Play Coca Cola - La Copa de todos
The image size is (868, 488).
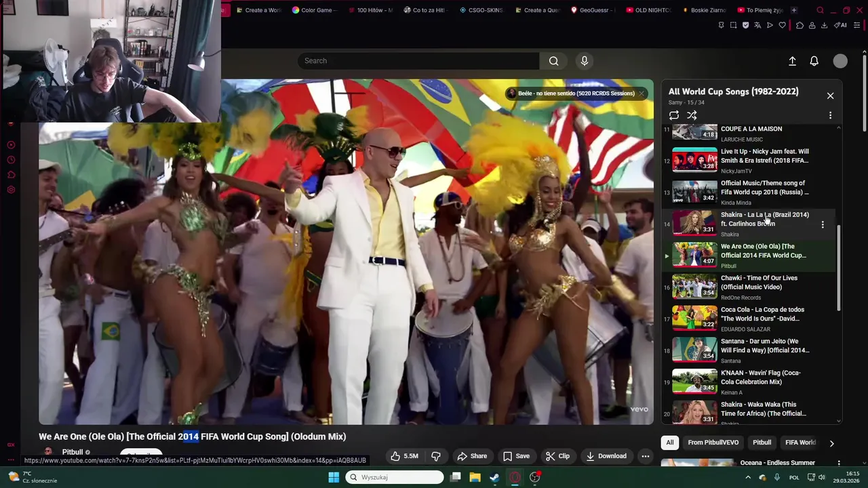click(749, 319)
